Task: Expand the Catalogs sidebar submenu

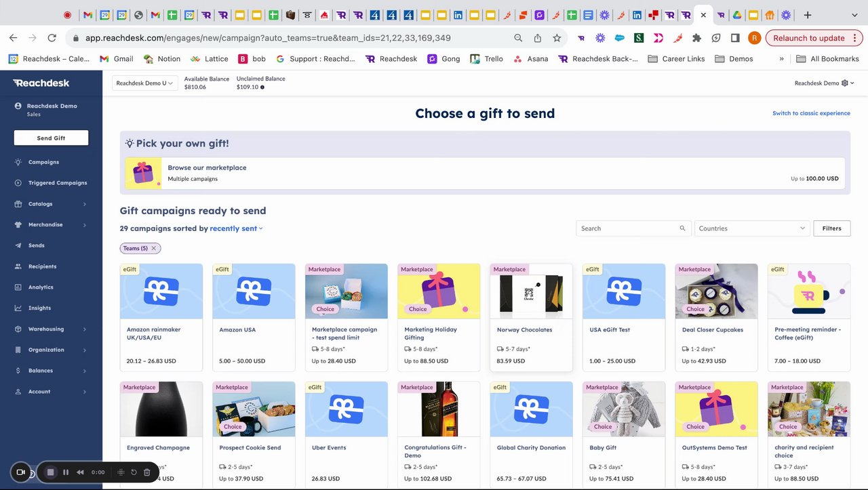Action: click(x=85, y=204)
